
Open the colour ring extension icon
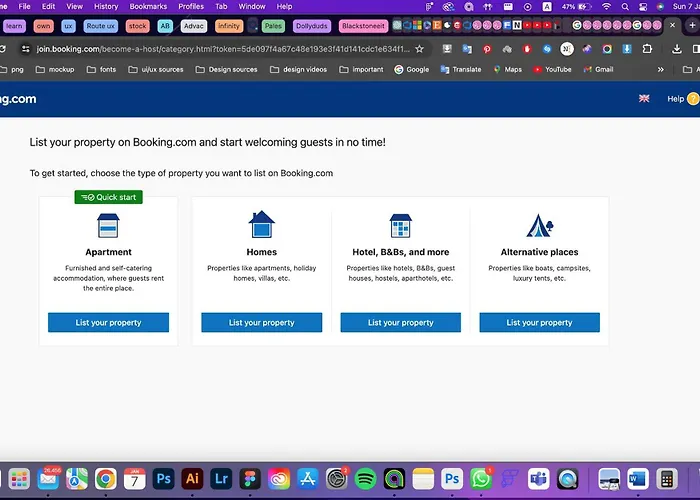tap(607, 49)
